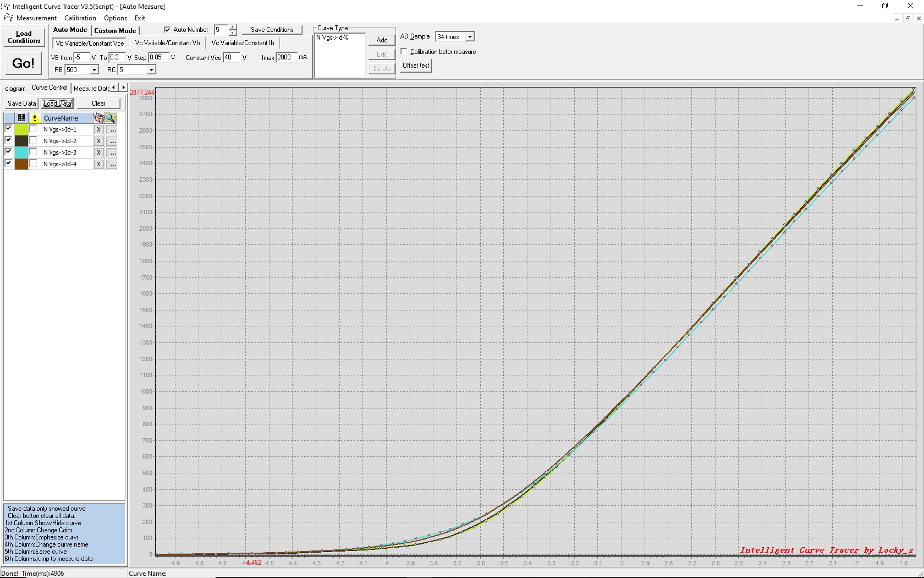Hide curve N Vgs->Id-3

[x=8, y=151]
